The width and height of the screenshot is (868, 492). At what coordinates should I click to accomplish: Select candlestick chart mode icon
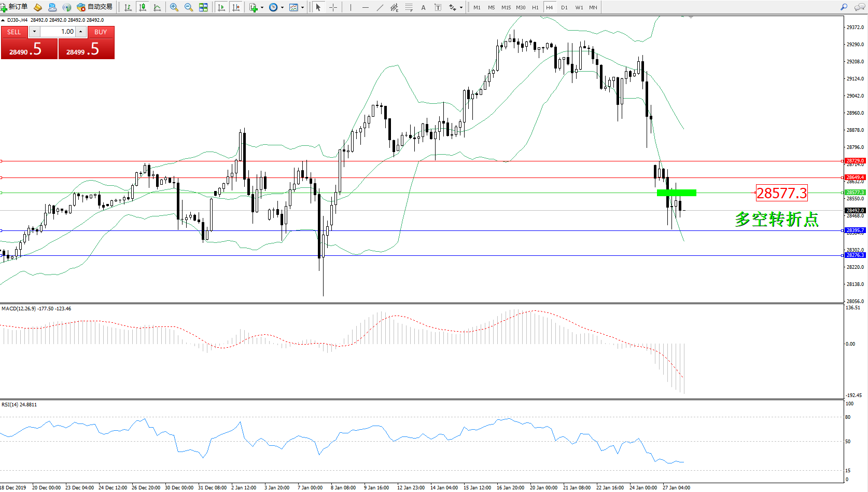pos(143,7)
